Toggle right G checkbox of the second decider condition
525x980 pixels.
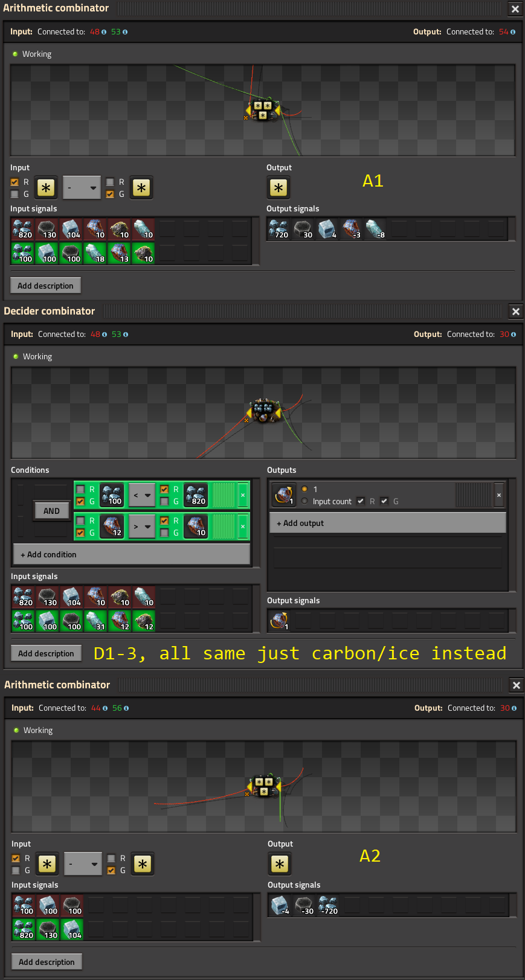(x=164, y=533)
